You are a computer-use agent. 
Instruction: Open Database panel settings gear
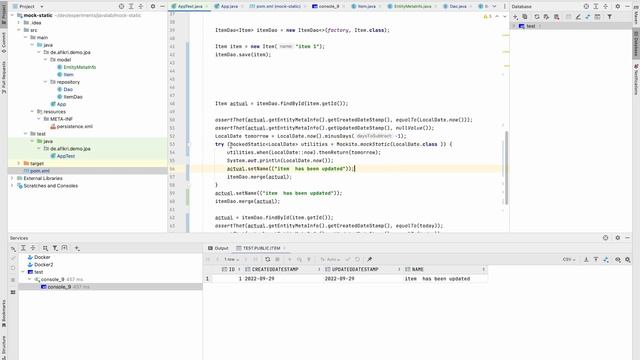coord(618,7)
